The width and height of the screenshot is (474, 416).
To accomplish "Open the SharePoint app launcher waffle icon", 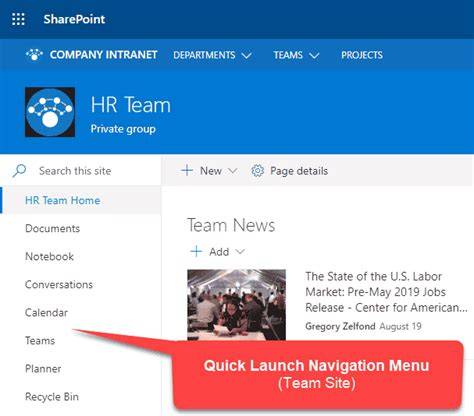I will [x=18, y=19].
